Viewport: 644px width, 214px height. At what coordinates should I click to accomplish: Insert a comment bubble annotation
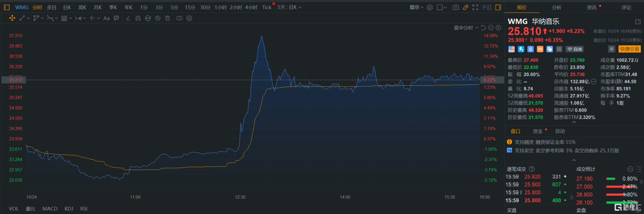[116, 18]
